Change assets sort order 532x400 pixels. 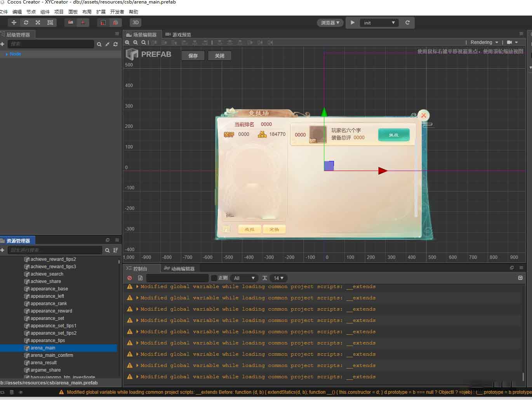(115, 250)
